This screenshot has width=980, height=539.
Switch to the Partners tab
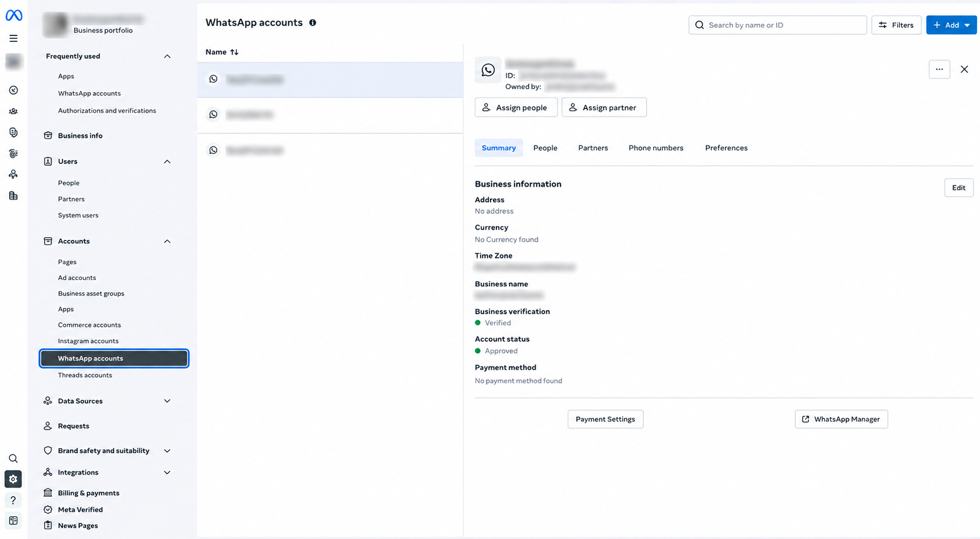click(x=593, y=148)
